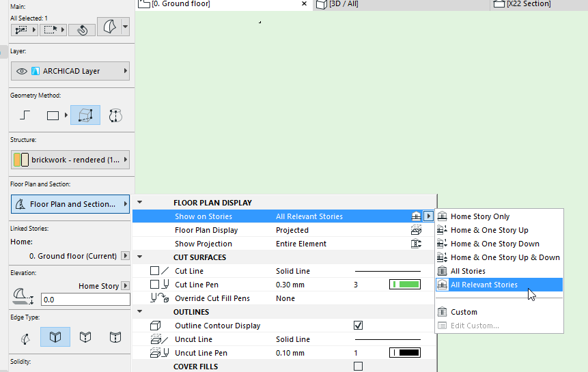The width and height of the screenshot is (588, 372).
Task: Switch to the 0. Ground floor tab
Action: [223, 4]
